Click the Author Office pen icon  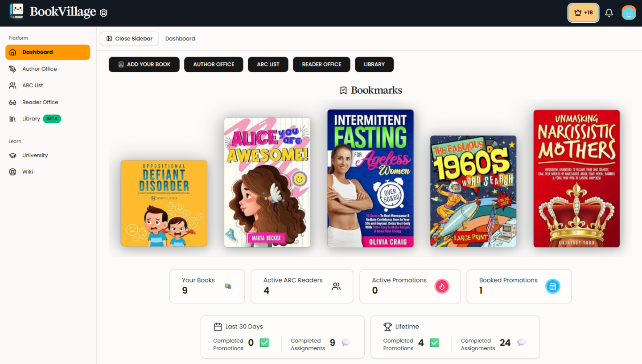click(13, 69)
